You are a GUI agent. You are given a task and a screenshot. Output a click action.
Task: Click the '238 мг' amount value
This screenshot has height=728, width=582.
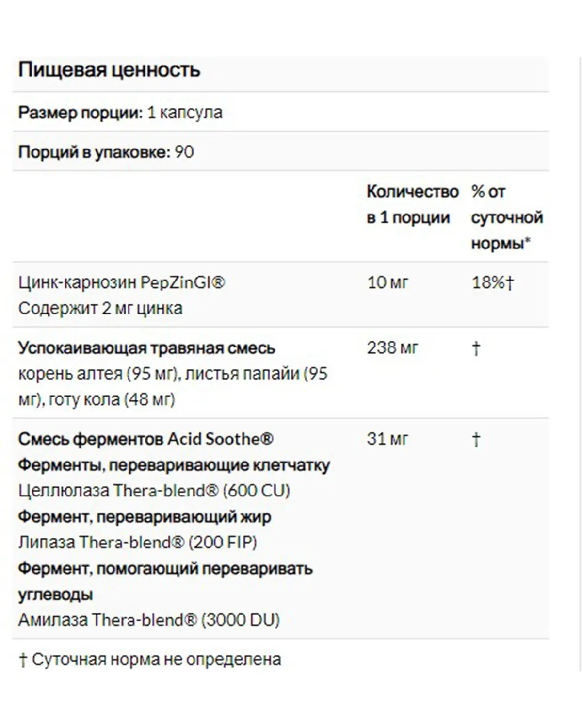tap(392, 347)
